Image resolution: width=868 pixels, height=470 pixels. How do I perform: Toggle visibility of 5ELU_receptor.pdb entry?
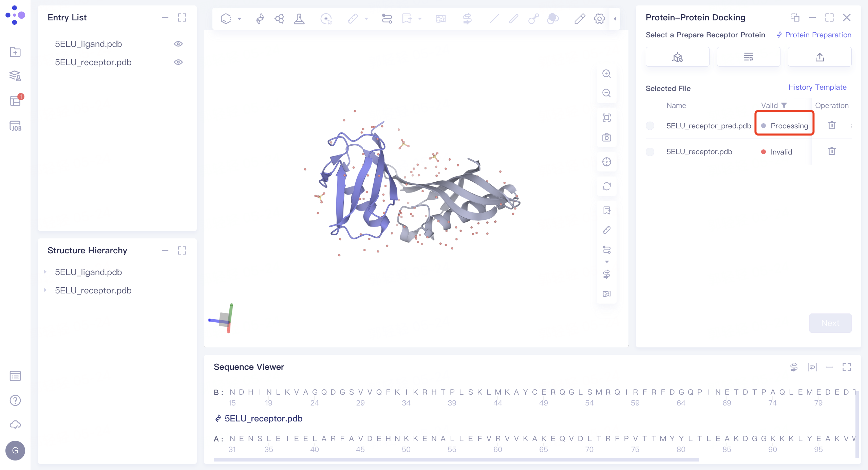click(x=178, y=62)
